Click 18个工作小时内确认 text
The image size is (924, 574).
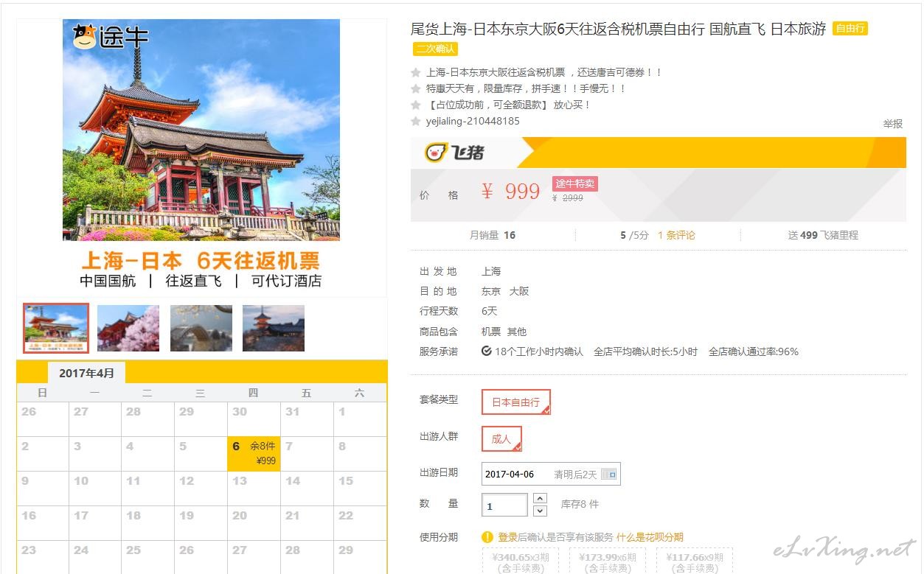(539, 351)
